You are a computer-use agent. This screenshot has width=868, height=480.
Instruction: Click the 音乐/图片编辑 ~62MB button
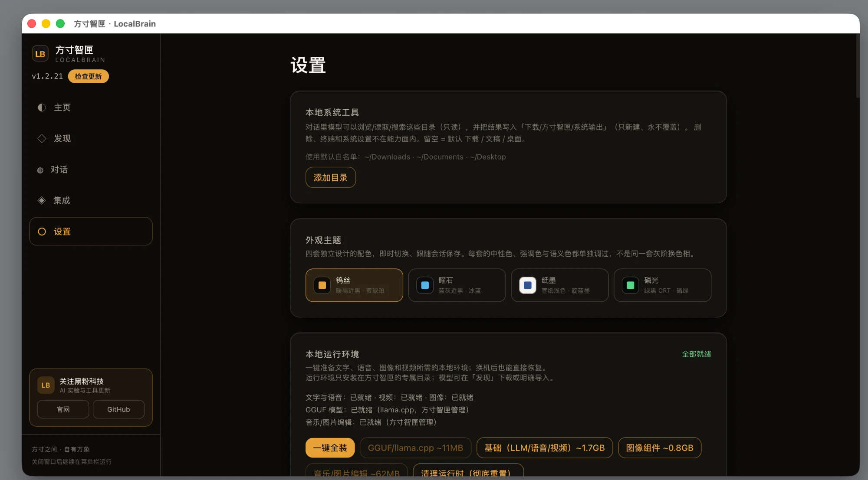pyautogui.click(x=356, y=470)
